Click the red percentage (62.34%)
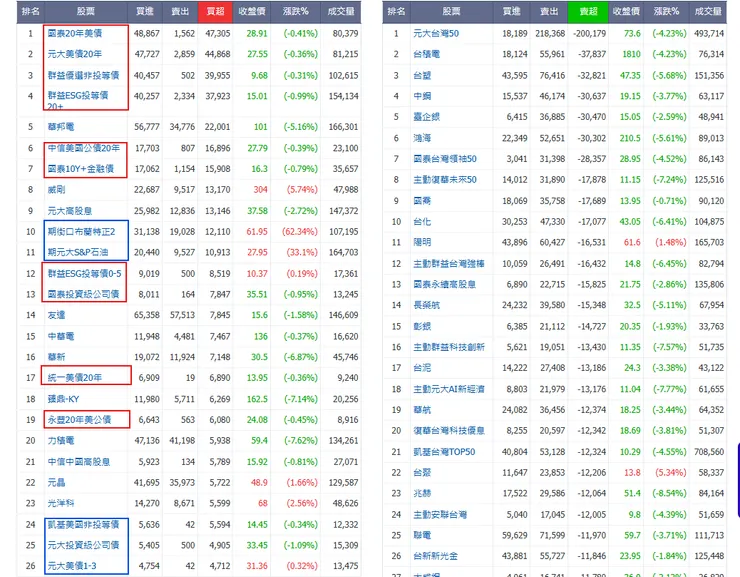Screen dimensions: 740x577 point(300,232)
